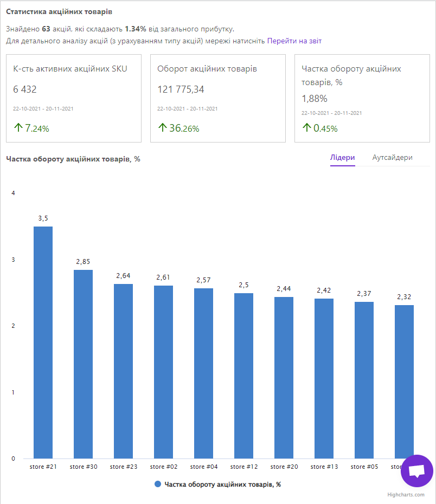The height and width of the screenshot is (504, 436).
Task: Click the store #12 bar
Action: tap(243, 376)
